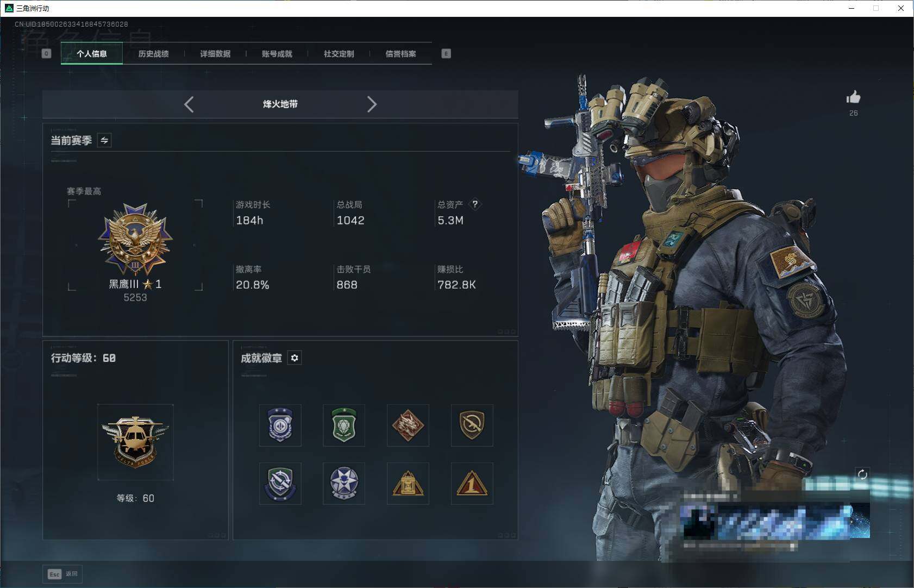914x588 pixels.
Task: Like the profile with thumbs-up icon
Action: (853, 97)
